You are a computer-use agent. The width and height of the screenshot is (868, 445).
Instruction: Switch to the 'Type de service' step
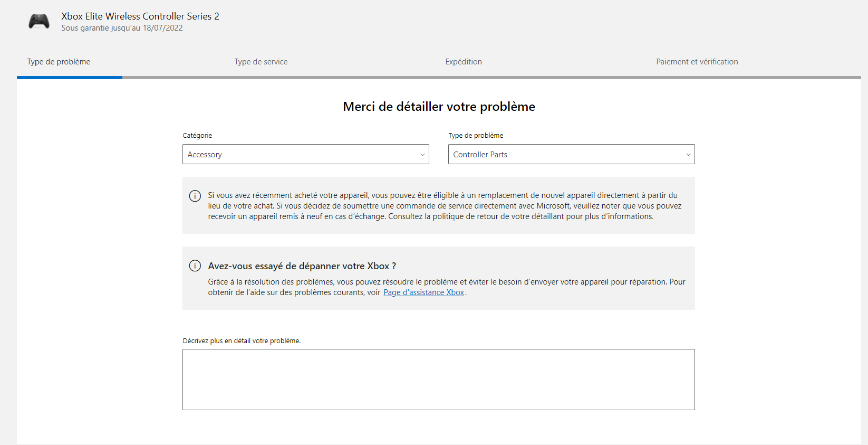point(261,62)
